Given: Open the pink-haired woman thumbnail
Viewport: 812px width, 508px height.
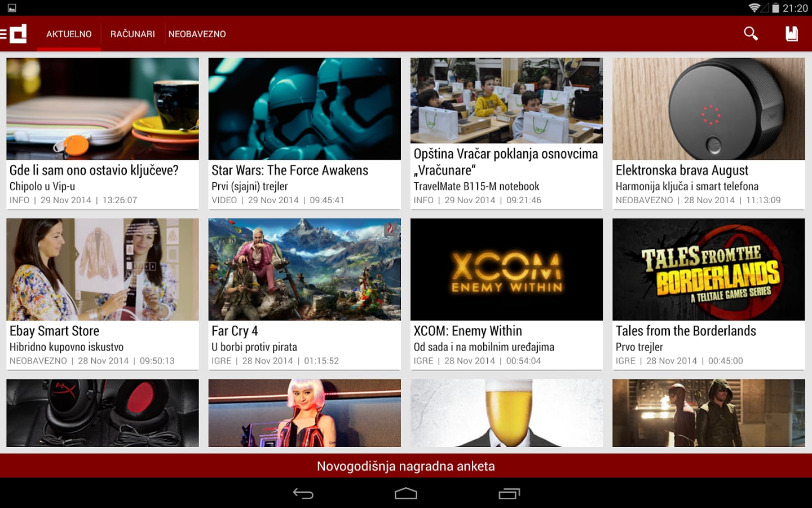Looking at the screenshot, I should tap(304, 413).
